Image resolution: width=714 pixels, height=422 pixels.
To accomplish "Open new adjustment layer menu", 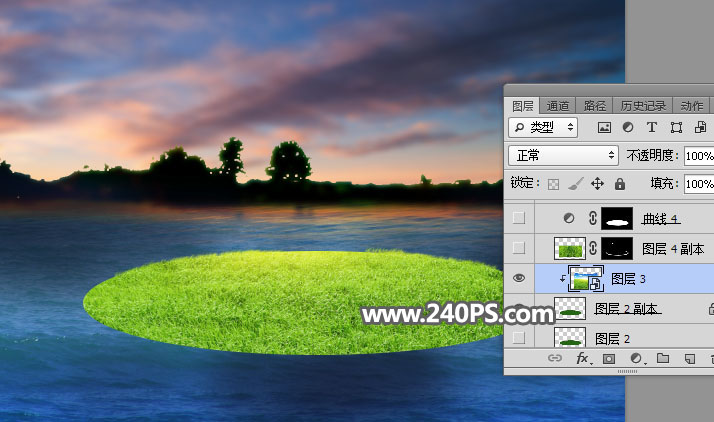I will [635, 358].
